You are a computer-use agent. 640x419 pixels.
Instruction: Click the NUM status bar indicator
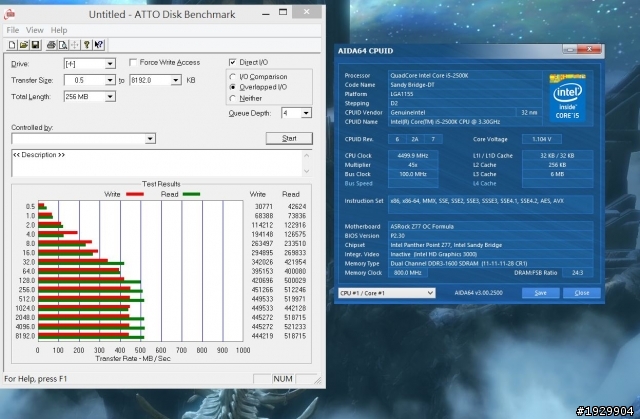(x=283, y=379)
